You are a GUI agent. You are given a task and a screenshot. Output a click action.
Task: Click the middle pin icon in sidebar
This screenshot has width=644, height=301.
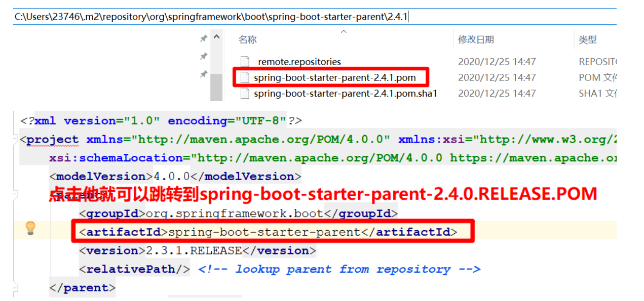203,56
